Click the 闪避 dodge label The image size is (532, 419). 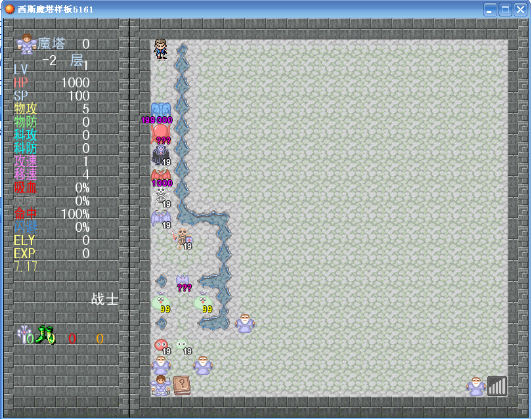point(26,227)
